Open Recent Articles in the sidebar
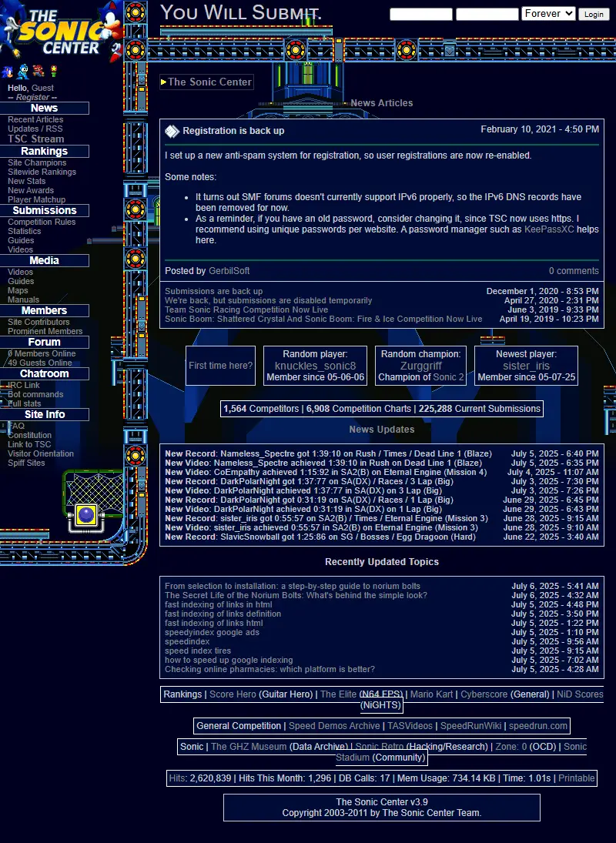Screen dimensions: 616x843 [35, 119]
